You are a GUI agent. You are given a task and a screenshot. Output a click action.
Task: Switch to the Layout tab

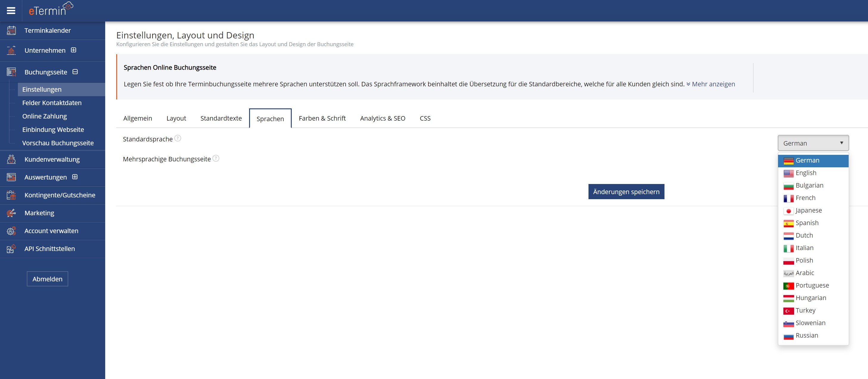tap(176, 118)
